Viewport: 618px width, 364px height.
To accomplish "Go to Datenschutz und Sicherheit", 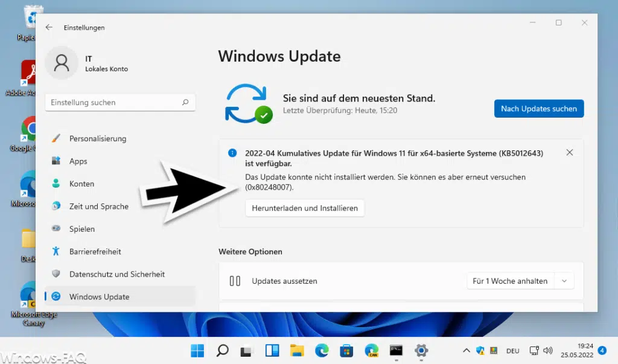I will pos(116,274).
